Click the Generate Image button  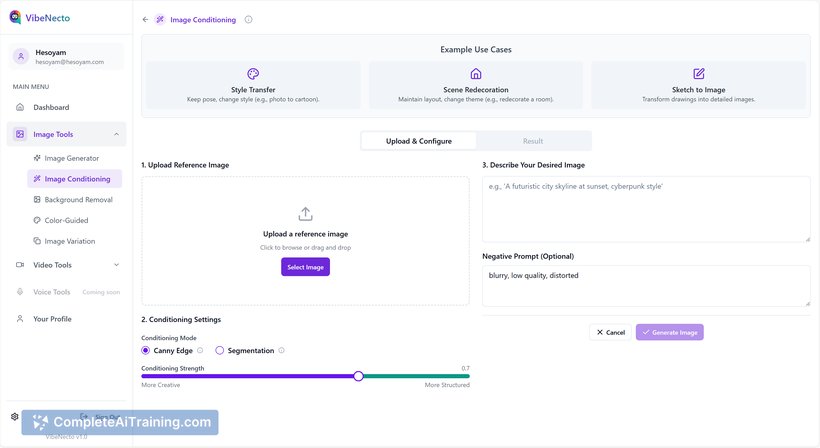point(670,332)
